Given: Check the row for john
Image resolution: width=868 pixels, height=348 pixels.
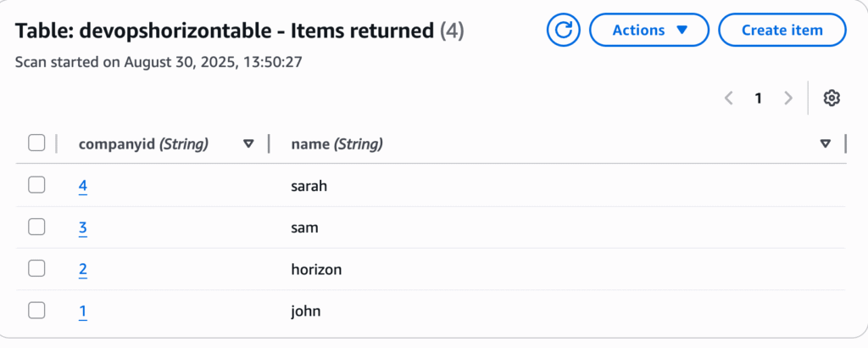Looking at the screenshot, I should tap(36, 312).
